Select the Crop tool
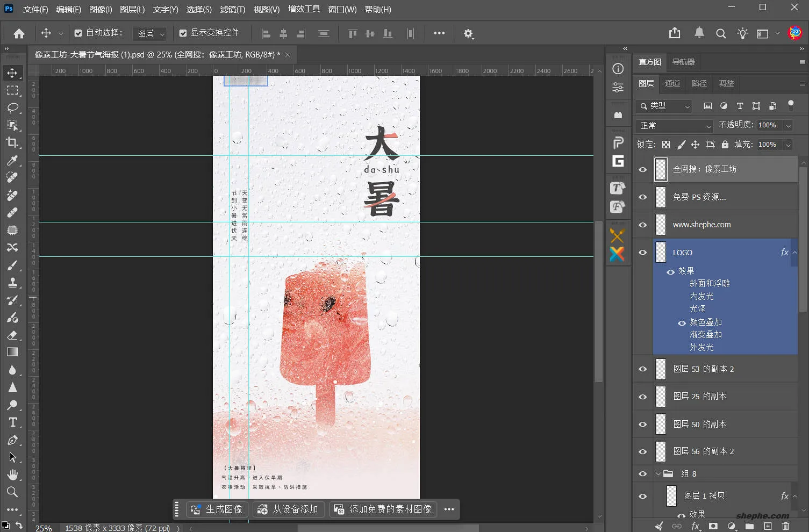This screenshot has height=532, width=809. point(12,142)
